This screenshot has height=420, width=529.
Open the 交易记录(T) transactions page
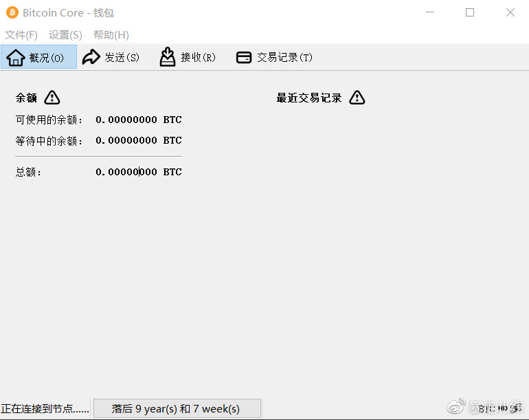(274, 57)
